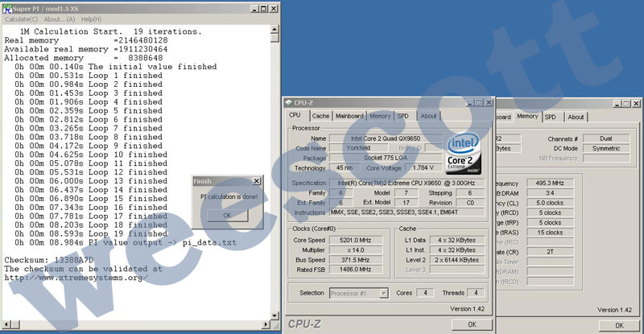Click OK in the Finish dialog
644x334 pixels.
[x=227, y=215]
